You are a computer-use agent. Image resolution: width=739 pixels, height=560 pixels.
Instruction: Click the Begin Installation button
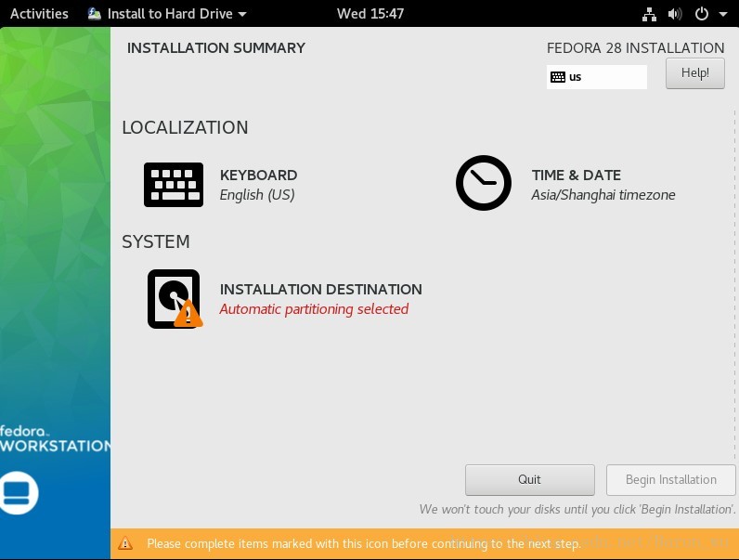point(670,480)
